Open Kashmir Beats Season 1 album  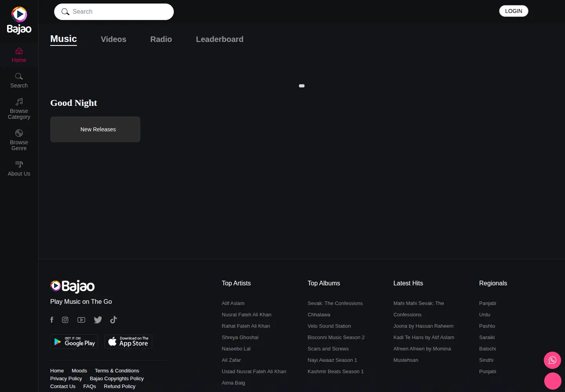click(335, 372)
